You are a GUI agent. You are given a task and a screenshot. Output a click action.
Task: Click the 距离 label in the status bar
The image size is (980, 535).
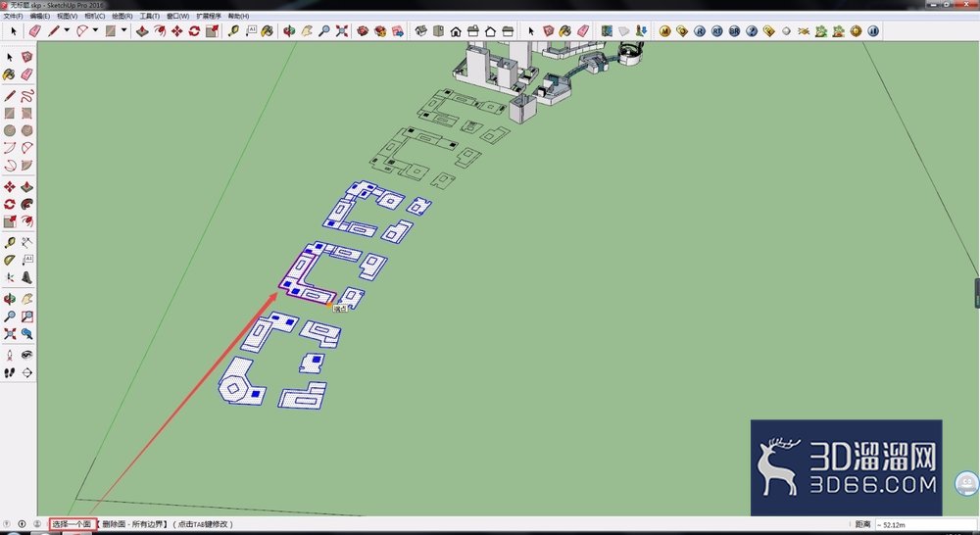pyautogui.click(x=862, y=524)
